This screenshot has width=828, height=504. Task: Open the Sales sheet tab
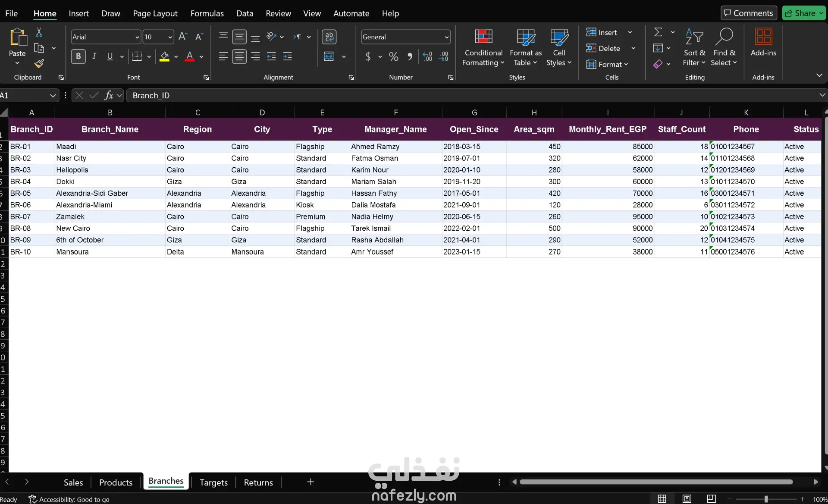pyautogui.click(x=73, y=482)
